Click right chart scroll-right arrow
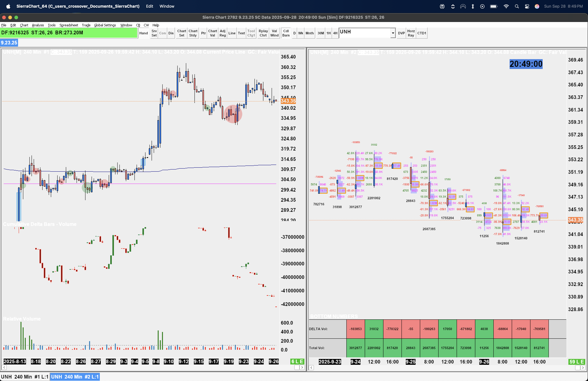The width and height of the screenshot is (588, 381). click(583, 368)
